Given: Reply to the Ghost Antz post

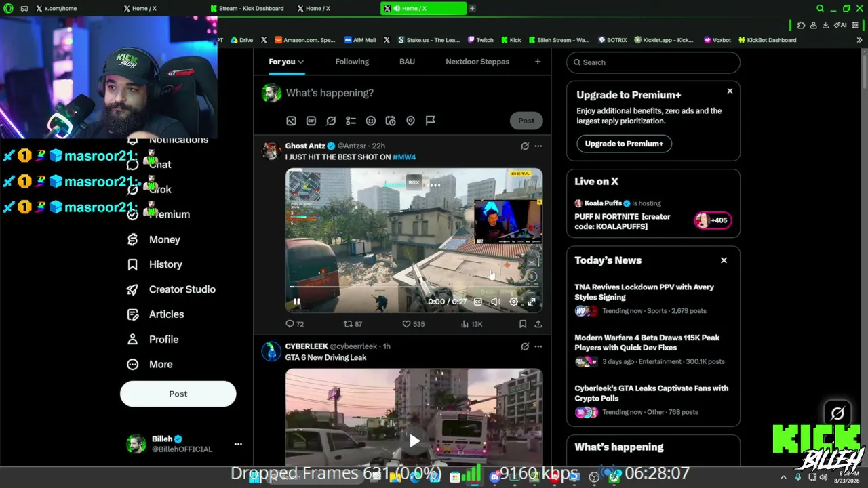Looking at the screenshot, I should tap(294, 324).
